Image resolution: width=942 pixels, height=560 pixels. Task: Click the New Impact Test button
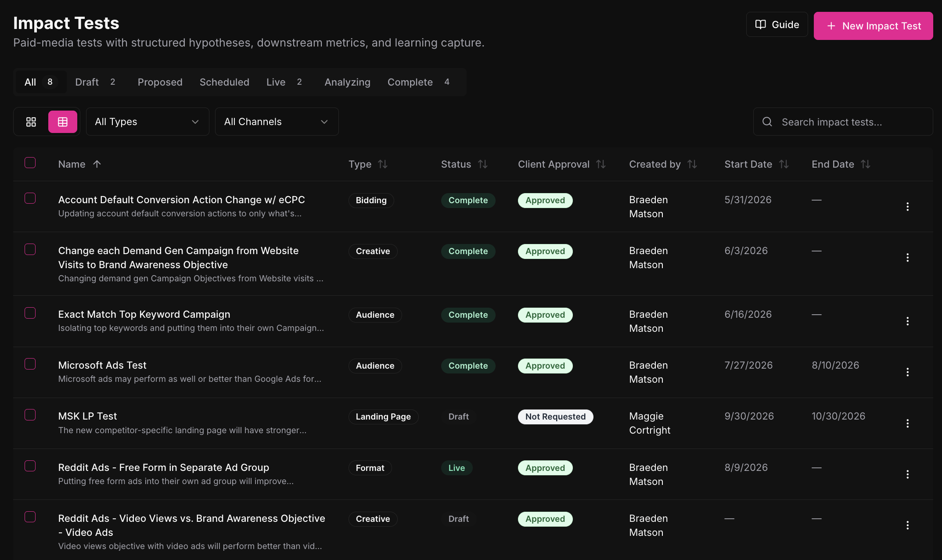point(873,26)
